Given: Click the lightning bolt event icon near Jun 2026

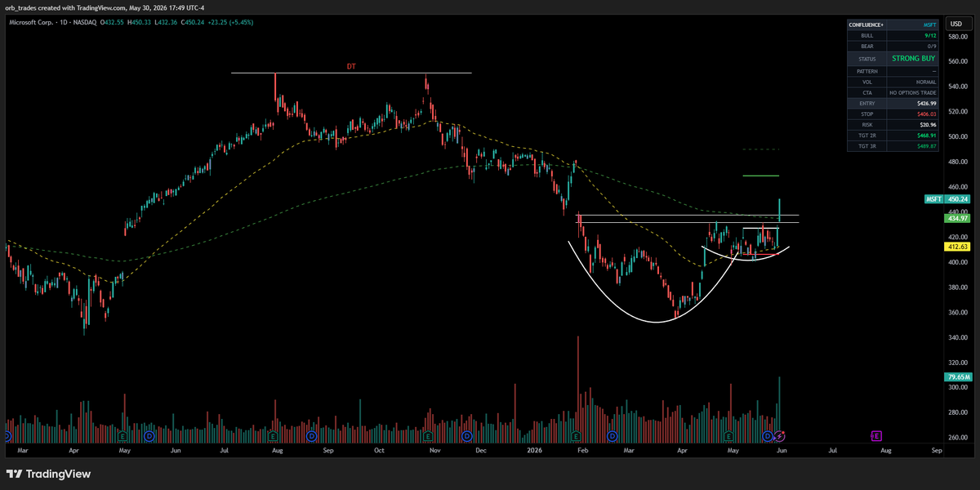Looking at the screenshot, I should [x=779, y=435].
